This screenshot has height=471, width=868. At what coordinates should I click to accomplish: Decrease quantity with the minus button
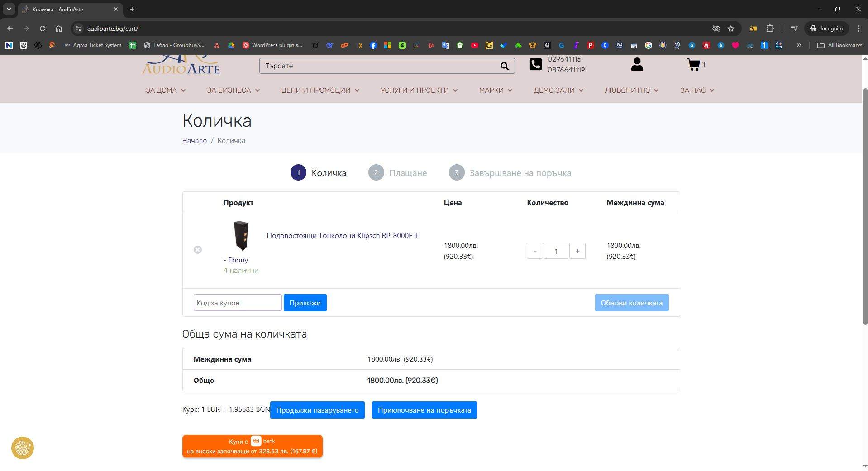535,251
